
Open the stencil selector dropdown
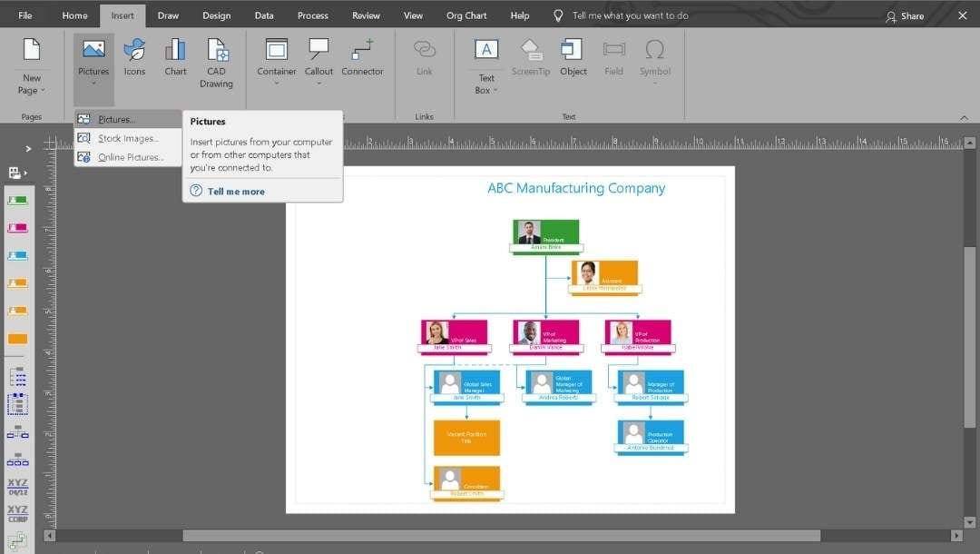coord(17,173)
